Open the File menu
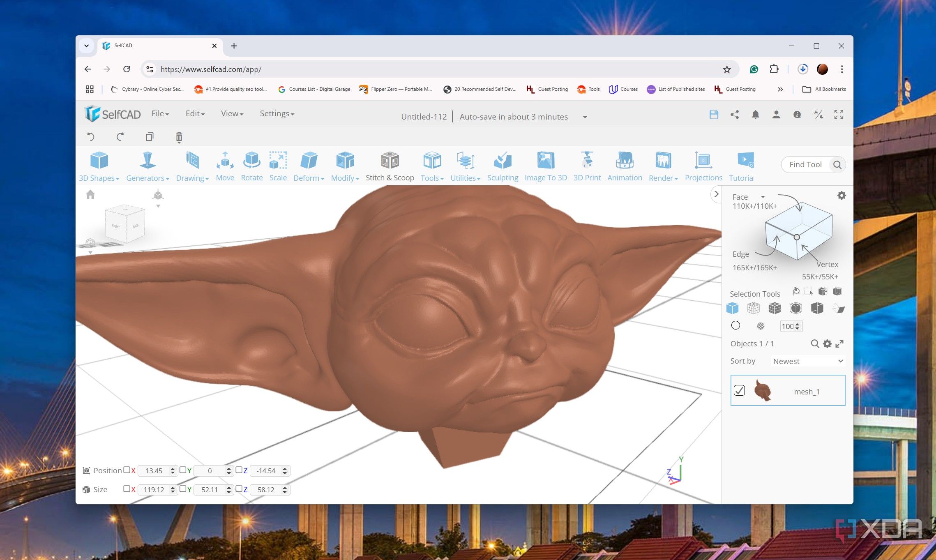 pyautogui.click(x=160, y=114)
